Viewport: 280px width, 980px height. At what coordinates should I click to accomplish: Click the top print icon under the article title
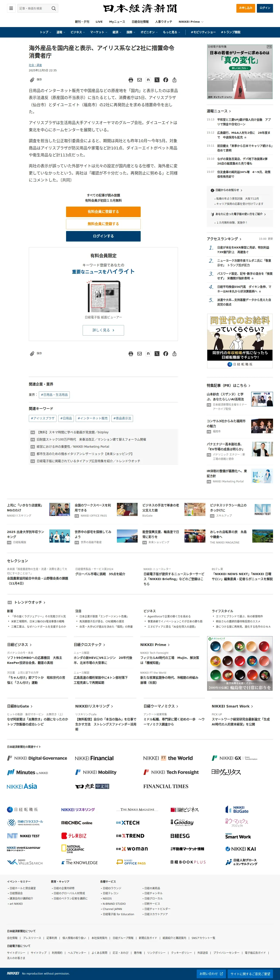pos(131,80)
